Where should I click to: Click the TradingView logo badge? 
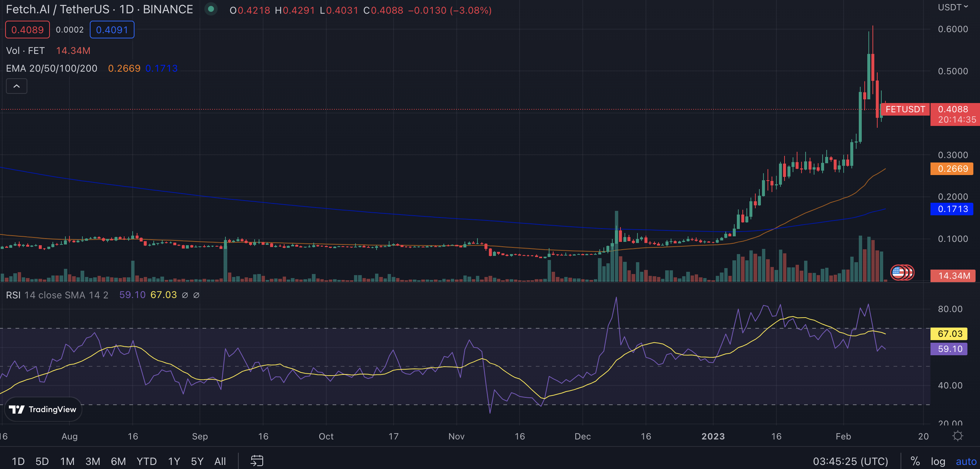[x=42, y=409]
